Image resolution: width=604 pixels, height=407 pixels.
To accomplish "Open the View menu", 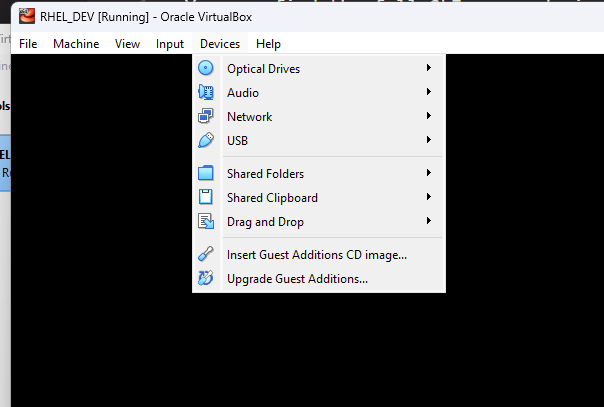I will point(128,44).
